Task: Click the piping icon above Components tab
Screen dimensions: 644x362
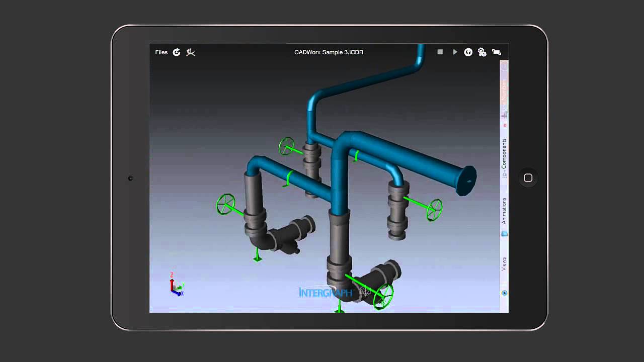Action: pos(504,115)
